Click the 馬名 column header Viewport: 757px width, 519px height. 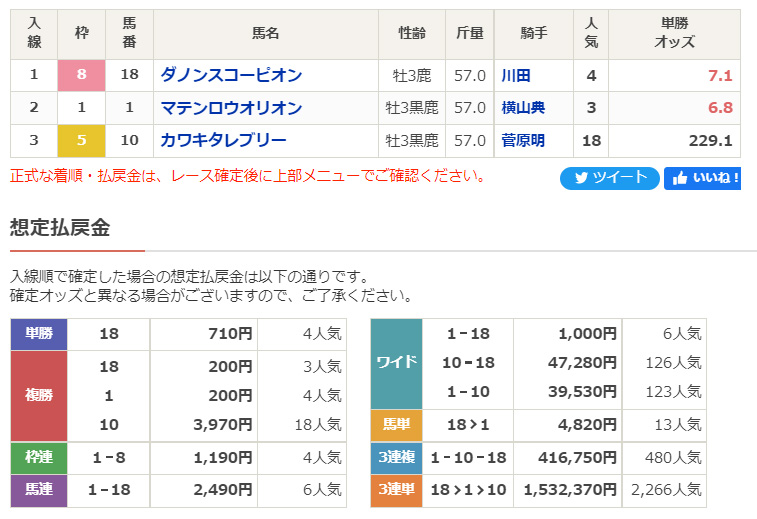[x=266, y=33]
